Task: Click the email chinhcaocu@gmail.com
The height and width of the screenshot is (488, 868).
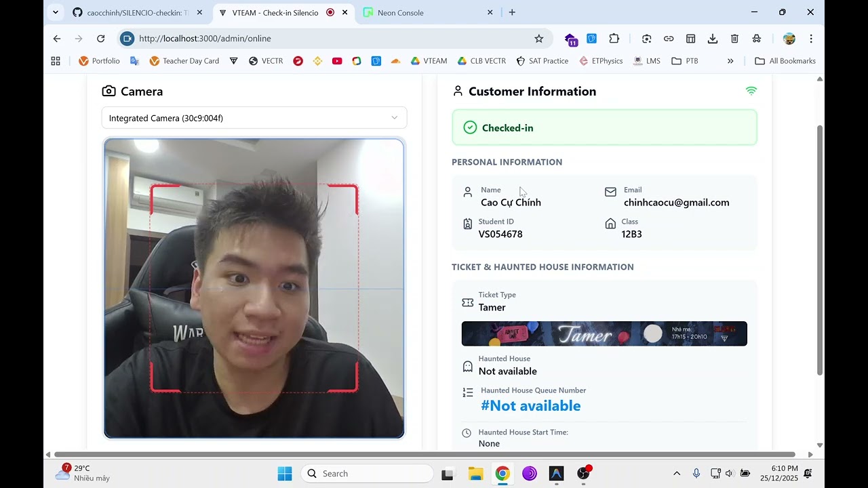Action: click(677, 203)
